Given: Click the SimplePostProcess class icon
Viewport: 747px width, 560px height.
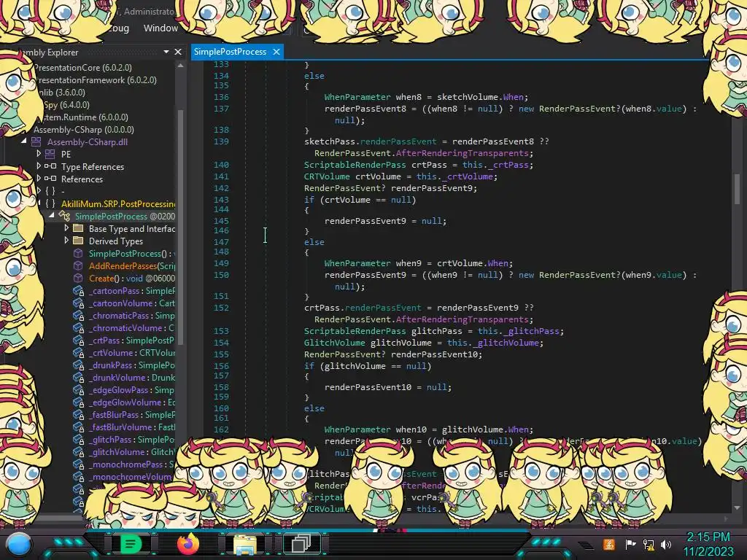Looking at the screenshot, I should point(64,216).
